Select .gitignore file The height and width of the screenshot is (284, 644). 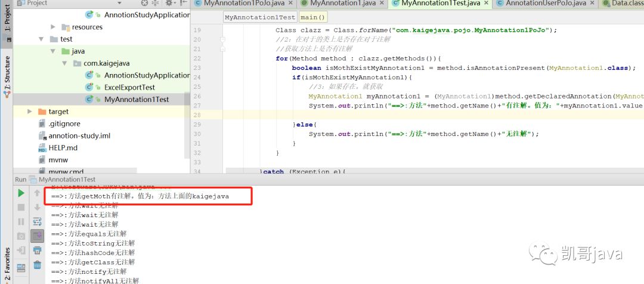tap(64, 124)
